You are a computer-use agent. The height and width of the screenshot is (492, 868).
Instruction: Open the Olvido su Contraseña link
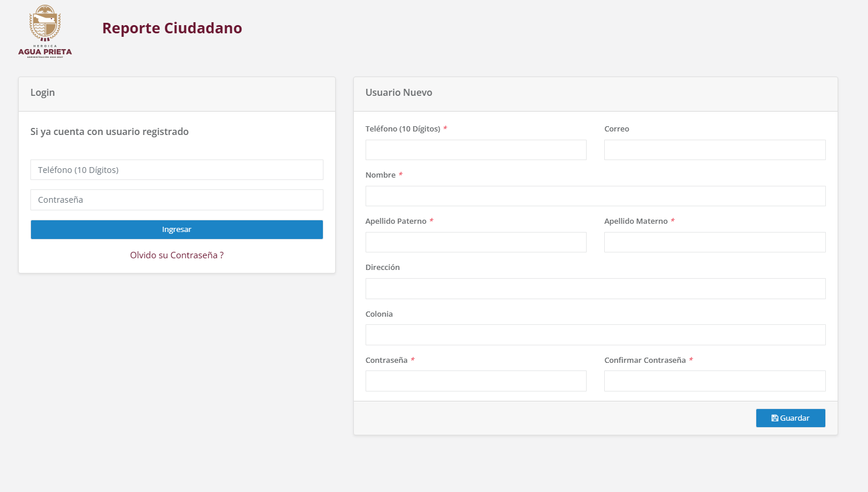click(177, 255)
